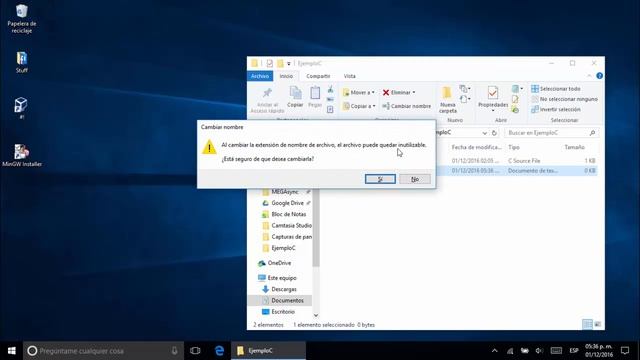Click the Cortana search box
Viewport: 640px width, 360px height.
(x=103, y=351)
